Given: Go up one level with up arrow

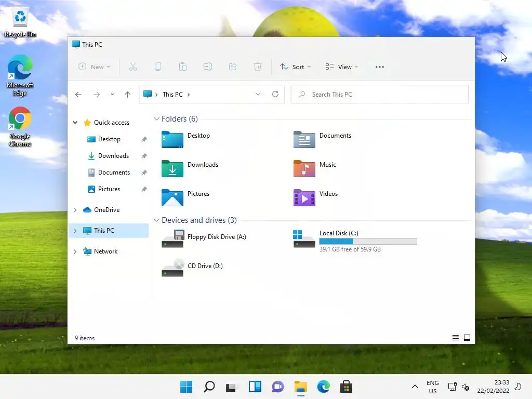Looking at the screenshot, I should [x=128, y=95].
